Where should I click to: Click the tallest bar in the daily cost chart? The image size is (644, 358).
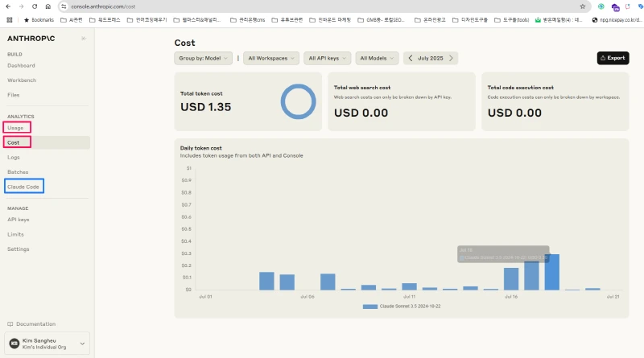pos(551,272)
